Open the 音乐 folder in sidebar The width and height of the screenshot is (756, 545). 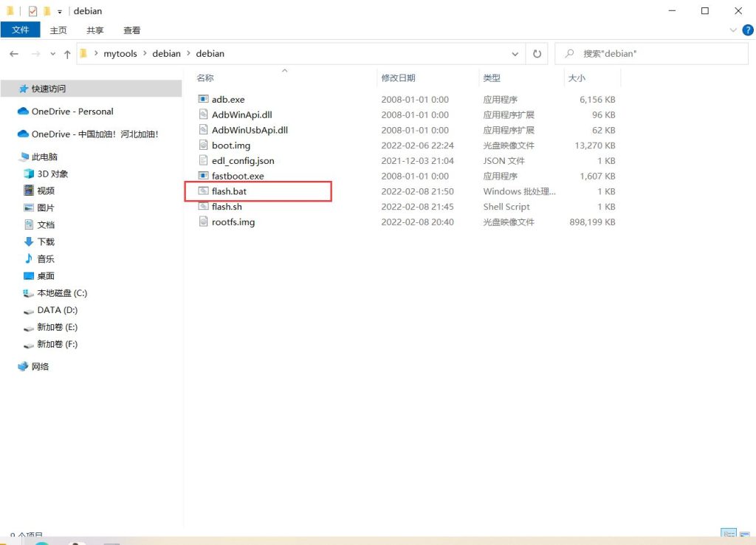(39, 259)
